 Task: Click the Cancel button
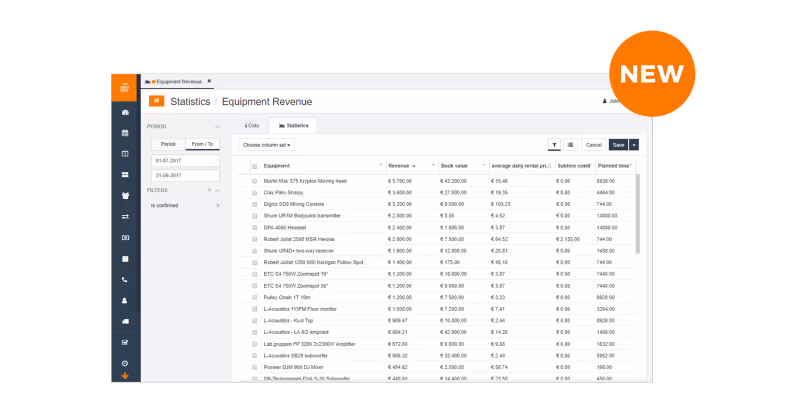[593, 145]
